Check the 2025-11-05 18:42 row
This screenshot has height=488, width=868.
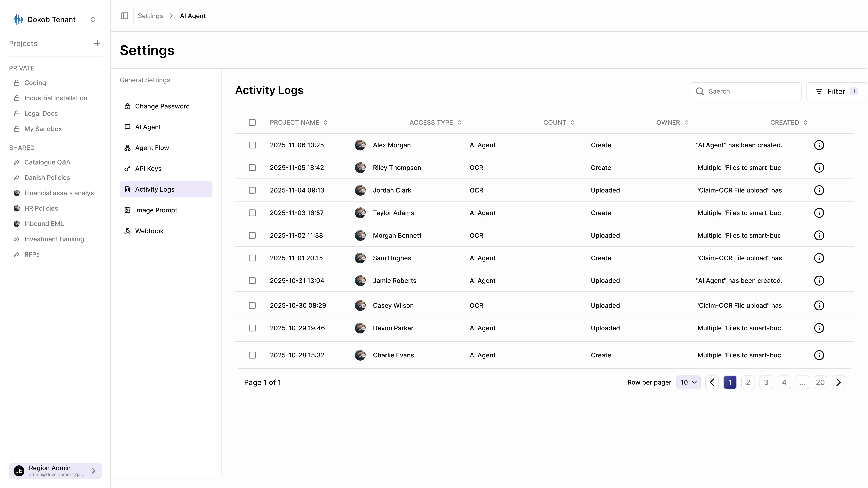tap(252, 168)
